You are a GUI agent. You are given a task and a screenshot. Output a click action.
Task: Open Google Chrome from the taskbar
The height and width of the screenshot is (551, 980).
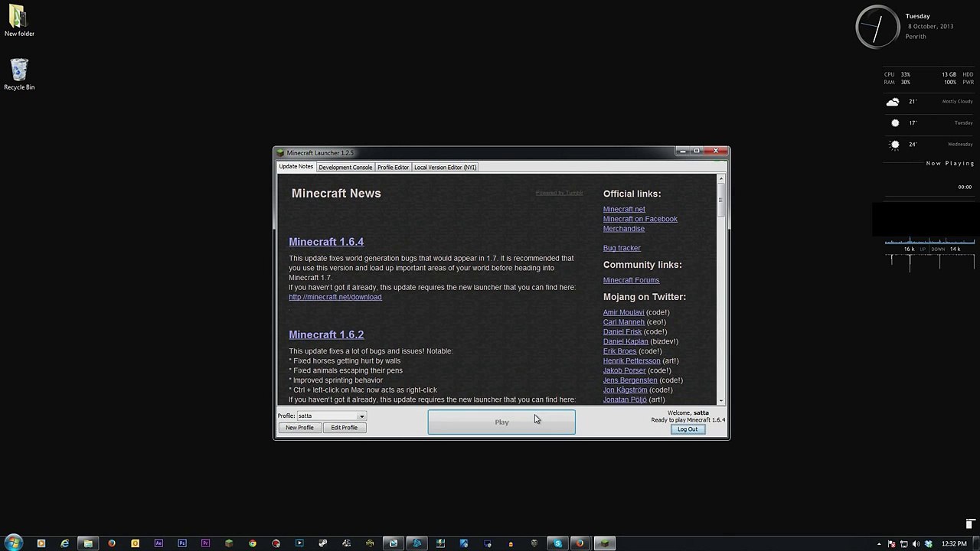click(x=252, y=543)
